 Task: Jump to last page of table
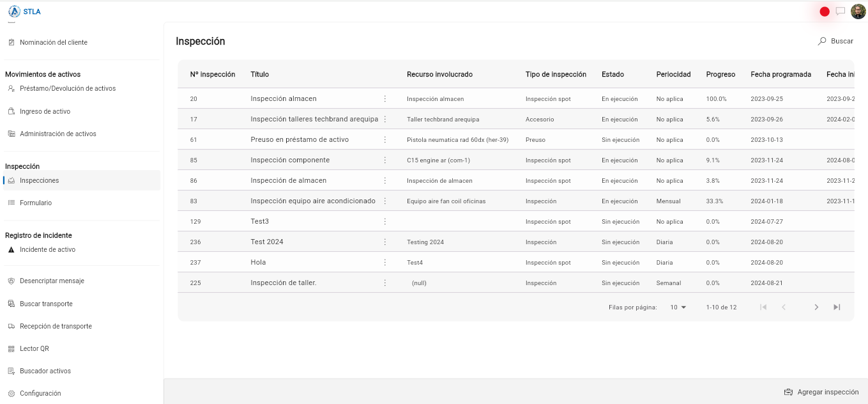pos(837,307)
